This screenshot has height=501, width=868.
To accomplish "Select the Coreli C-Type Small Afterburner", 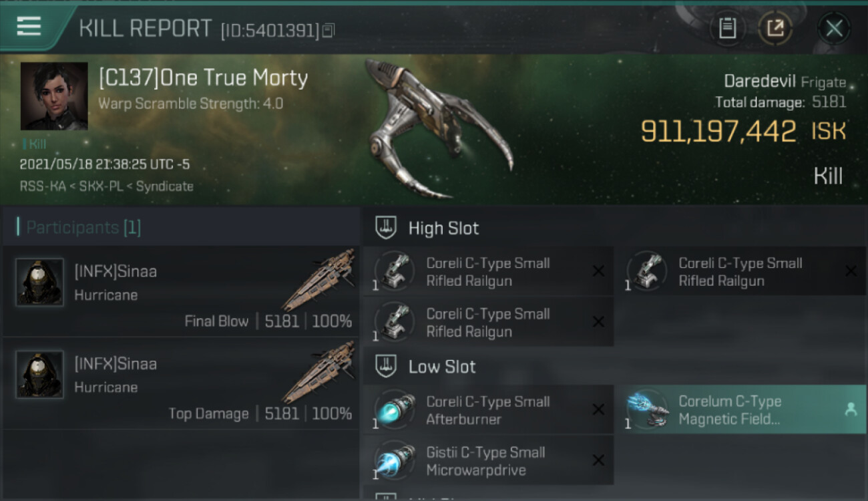I will pyautogui.click(x=489, y=410).
